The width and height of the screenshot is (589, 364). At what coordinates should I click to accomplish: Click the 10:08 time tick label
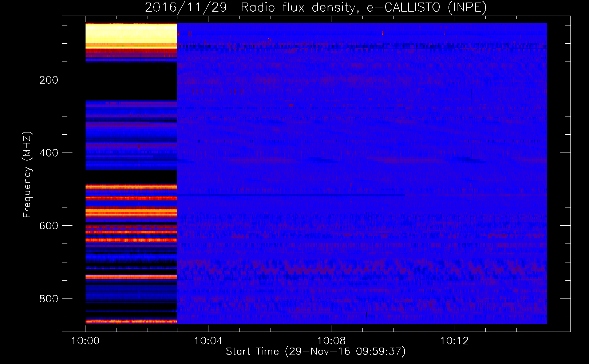point(331,341)
